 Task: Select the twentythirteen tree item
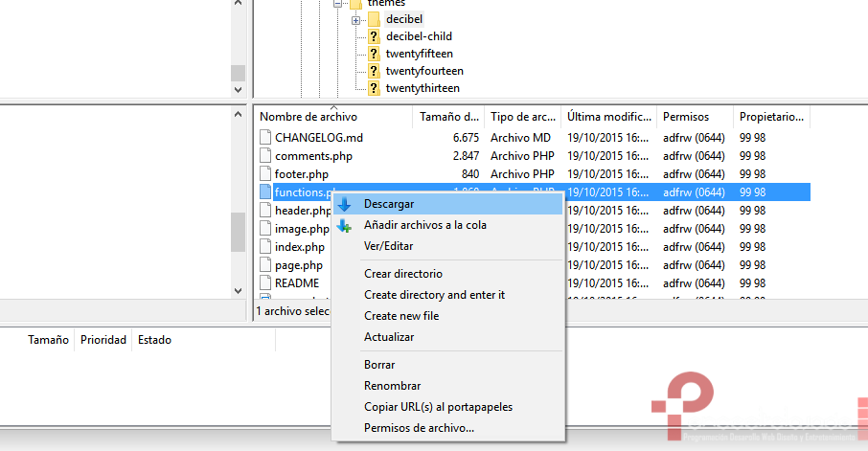[x=423, y=88]
